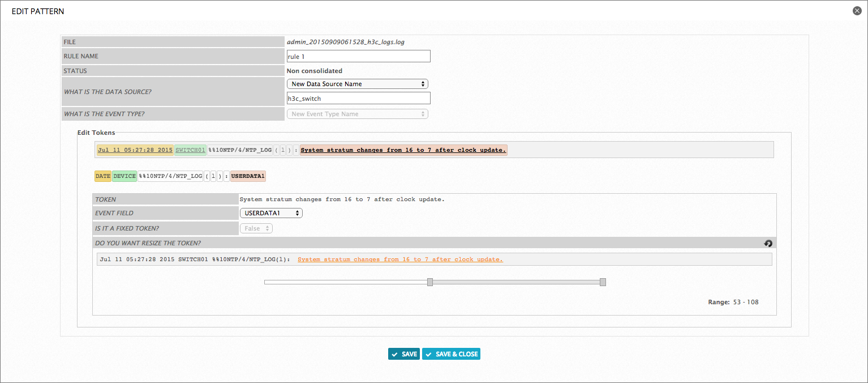Select the date token Jul 11 05:27:28 2015
868x383 pixels.
coord(135,150)
